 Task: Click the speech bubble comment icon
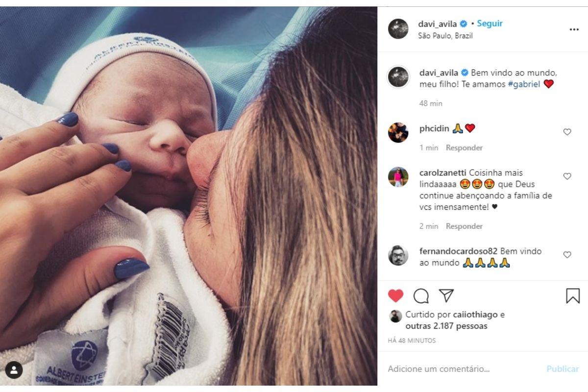tap(421, 296)
